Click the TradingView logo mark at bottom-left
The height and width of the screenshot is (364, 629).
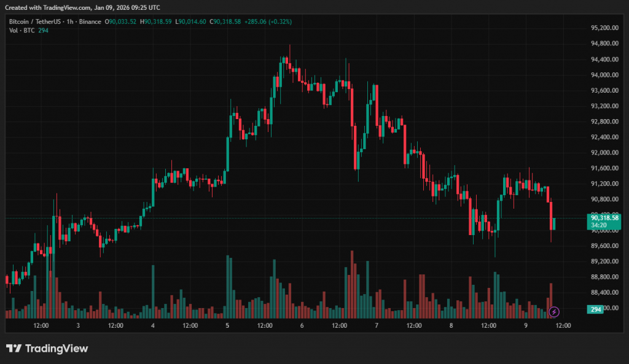(14, 349)
